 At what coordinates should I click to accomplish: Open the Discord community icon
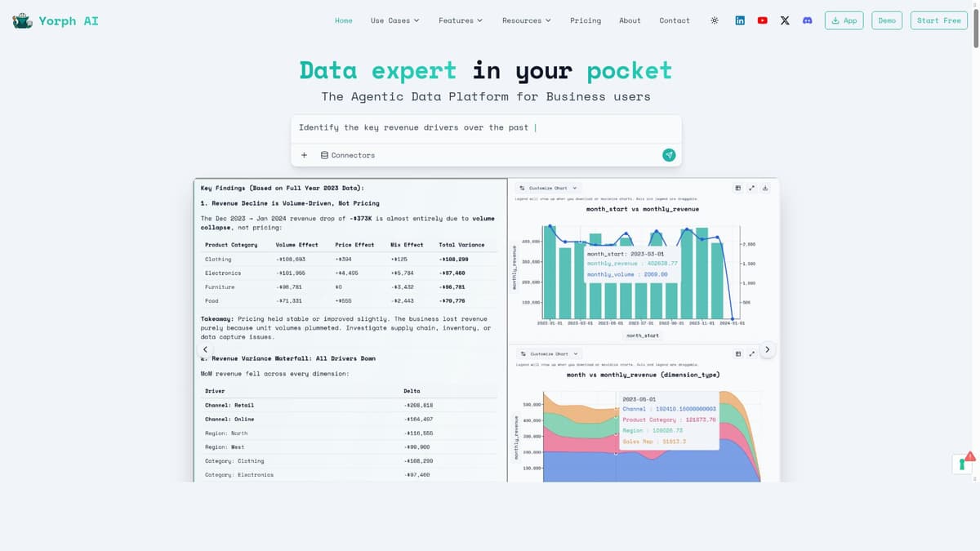coord(807,20)
